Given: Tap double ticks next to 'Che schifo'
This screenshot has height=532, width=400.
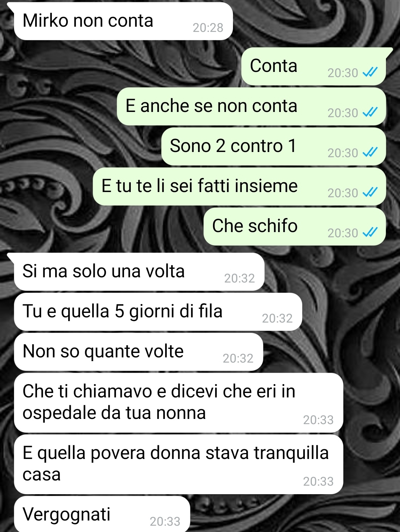Looking at the screenshot, I should point(370,232).
